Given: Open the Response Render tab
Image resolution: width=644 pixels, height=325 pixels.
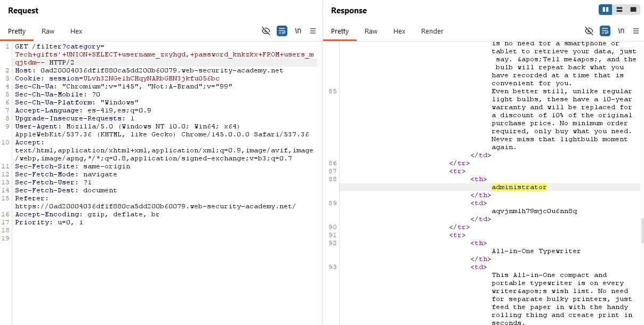Looking at the screenshot, I should (x=432, y=31).
